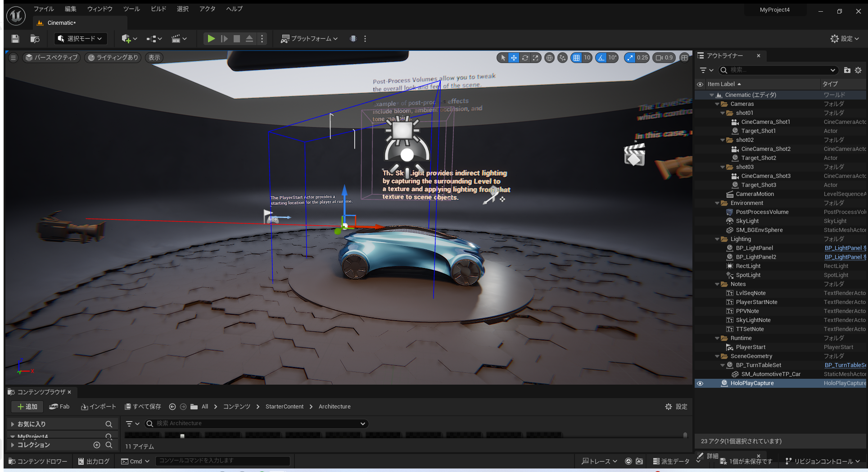
Task: Open the プラットフォーム dropdown
Action: (309, 39)
